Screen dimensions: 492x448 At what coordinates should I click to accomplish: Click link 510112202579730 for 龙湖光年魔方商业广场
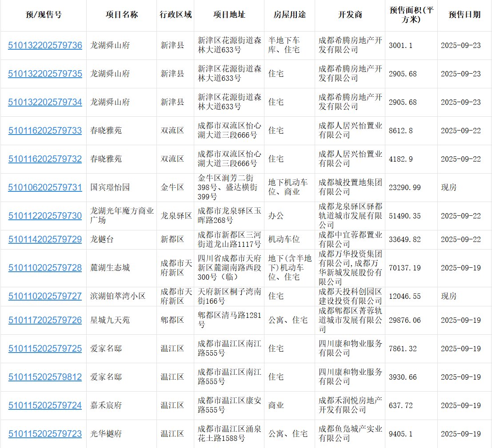pos(45,216)
